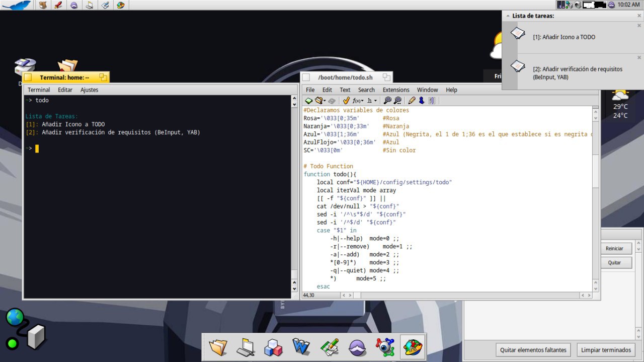Open the f(x) function popup in toolbar
The height and width of the screenshot is (362, 644).
358,101
